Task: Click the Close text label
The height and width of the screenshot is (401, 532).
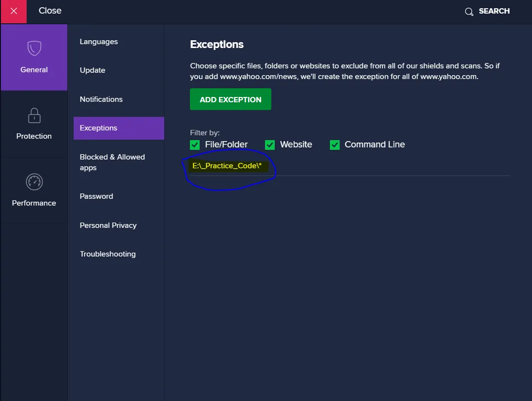Action: (x=50, y=11)
